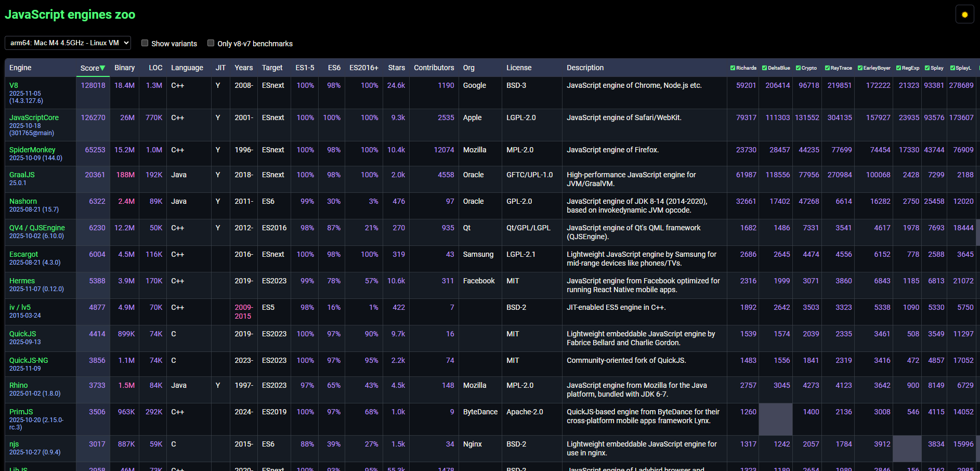Open the QuickJS engine link

pos(23,334)
